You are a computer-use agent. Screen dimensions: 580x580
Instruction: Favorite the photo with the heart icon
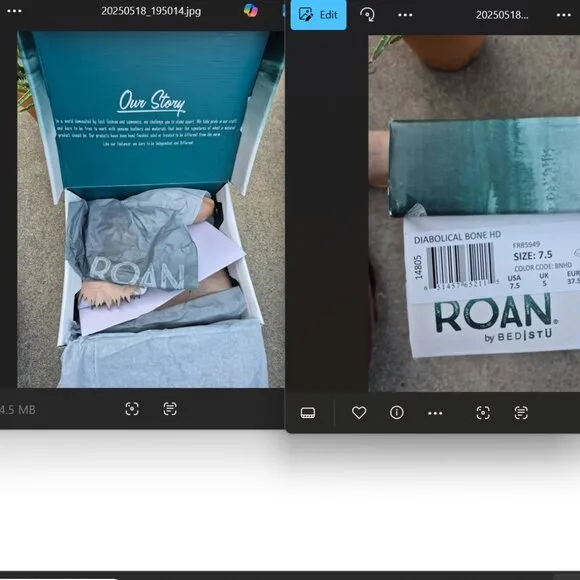coord(359,413)
